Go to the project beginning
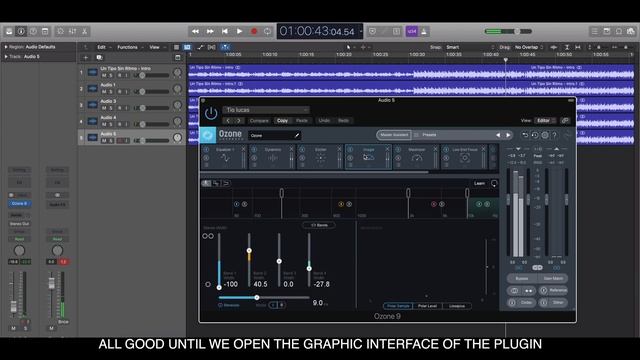The width and height of the screenshot is (640, 360). click(x=224, y=31)
